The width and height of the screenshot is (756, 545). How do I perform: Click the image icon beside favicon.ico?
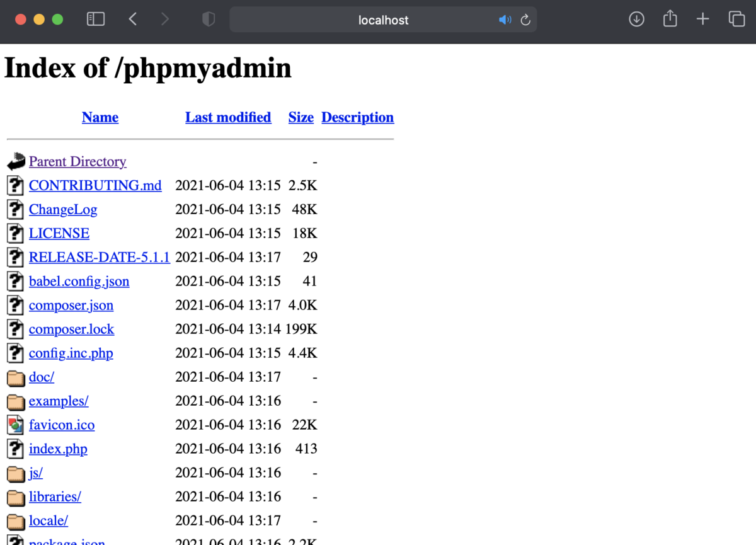pyautogui.click(x=15, y=425)
